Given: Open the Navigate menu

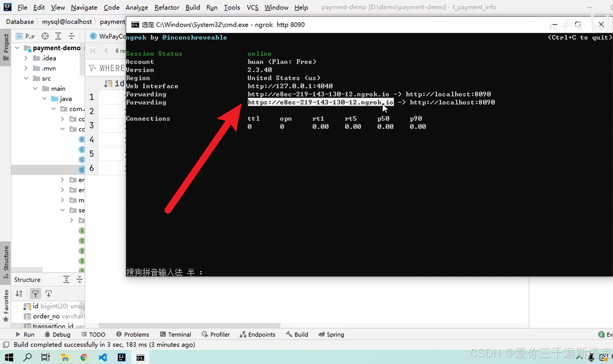Looking at the screenshot, I should 84,7.
